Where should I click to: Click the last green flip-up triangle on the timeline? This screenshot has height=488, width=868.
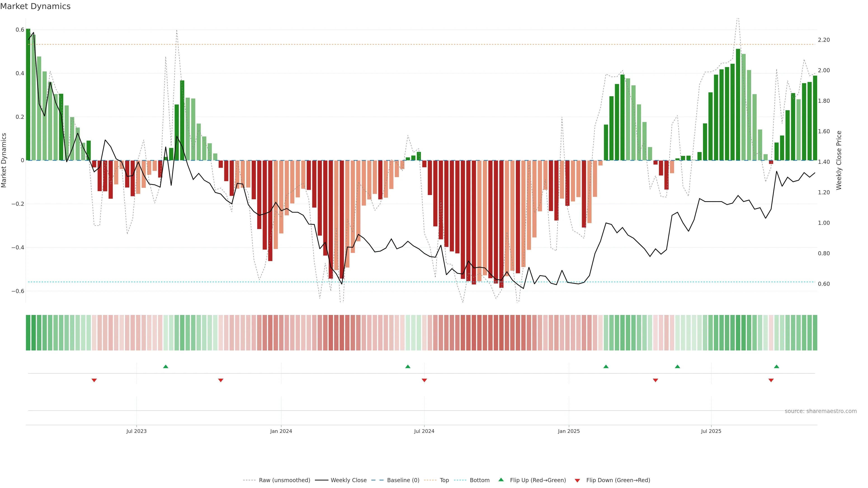[x=776, y=366]
